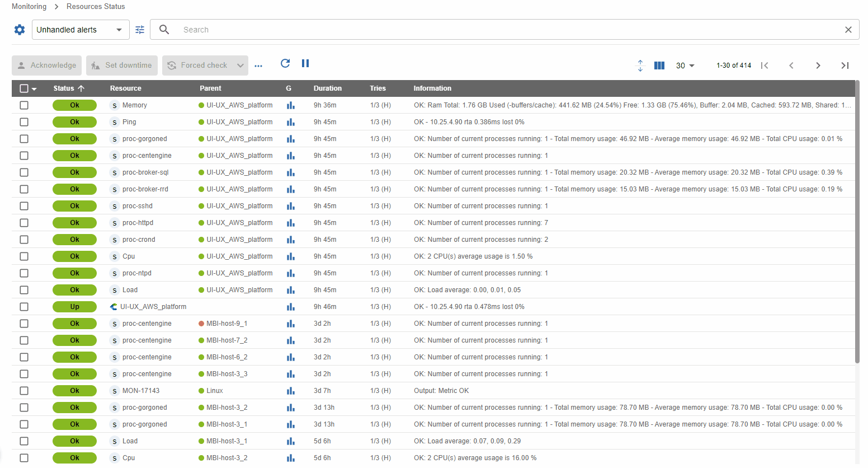The height and width of the screenshot is (468, 868).
Task: Open proc-gorgoned resource of UI-UX_AWS_platform
Action: pyautogui.click(x=145, y=139)
